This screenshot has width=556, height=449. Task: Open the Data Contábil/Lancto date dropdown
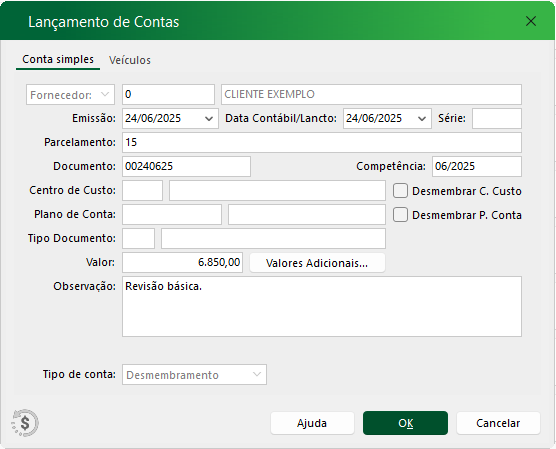coord(422,119)
